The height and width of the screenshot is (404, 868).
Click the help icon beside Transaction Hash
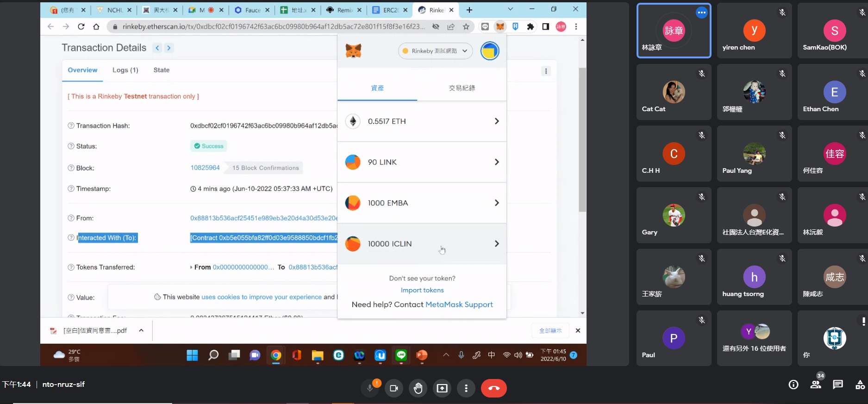pyautogui.click(x=71, y=126)
